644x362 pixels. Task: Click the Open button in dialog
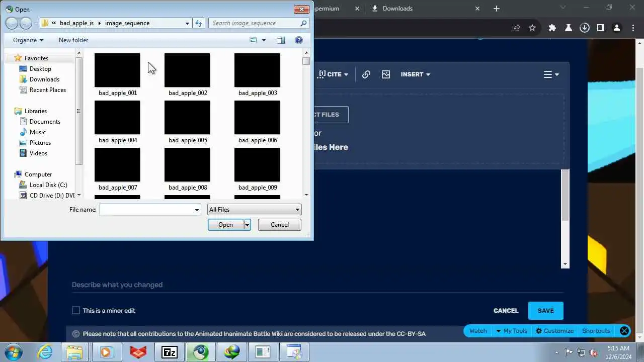point(226,225)
